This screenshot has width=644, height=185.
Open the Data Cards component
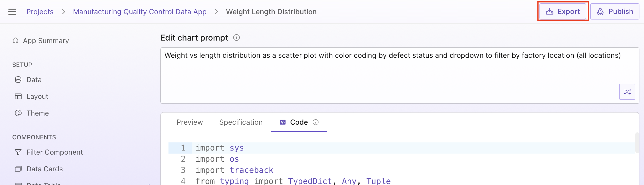tap(44, 169)
